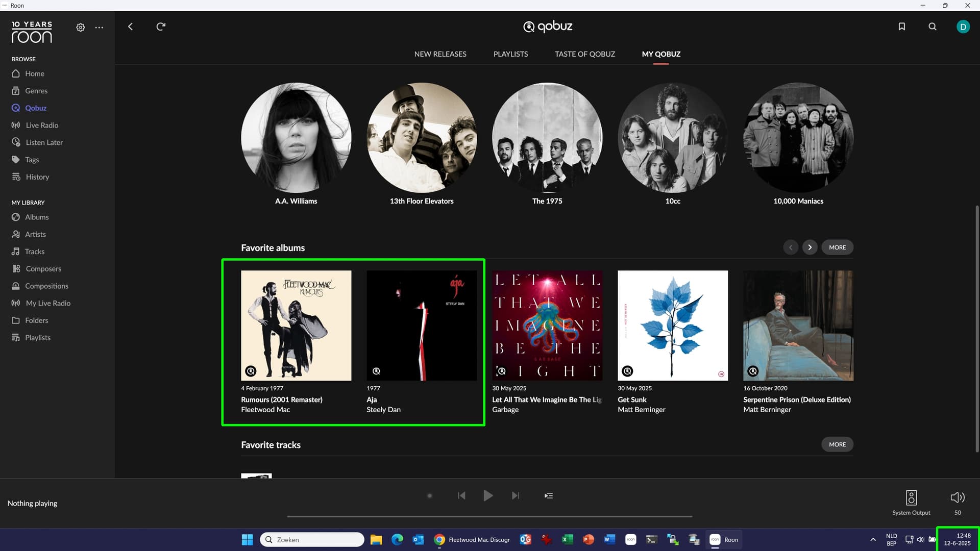Open library Tracks
The image size is (980, 551).
(34, 252)
